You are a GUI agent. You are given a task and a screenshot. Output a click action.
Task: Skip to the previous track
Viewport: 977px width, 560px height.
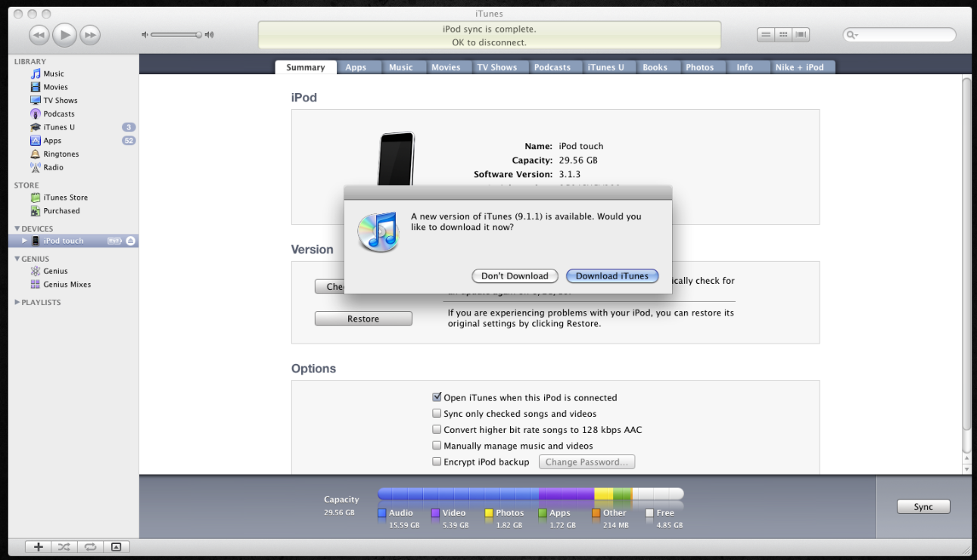click(39, 35)
